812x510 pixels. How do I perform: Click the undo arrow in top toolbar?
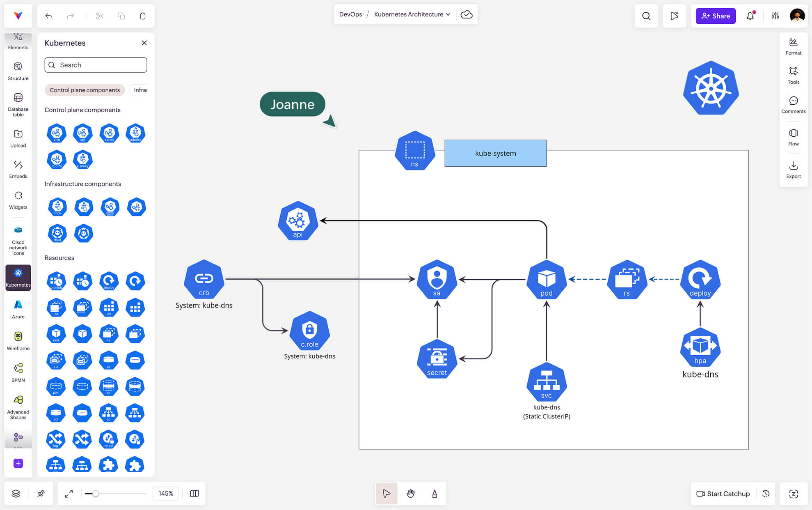pyautogui.click(x=49, y=16)
